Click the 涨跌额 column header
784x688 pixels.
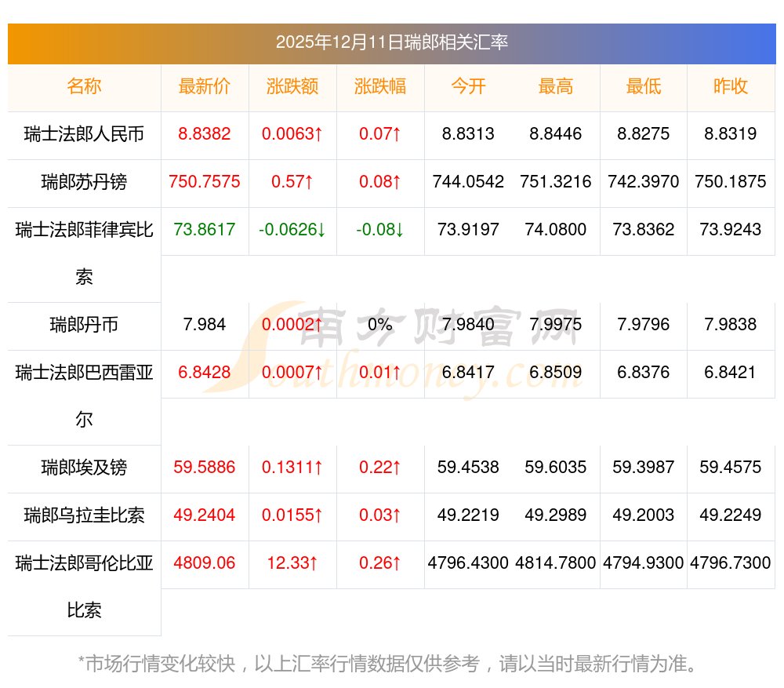pos(292,86)
